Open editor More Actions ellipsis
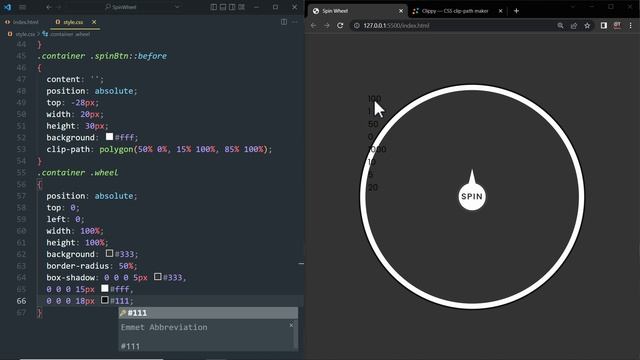Screen dimensions: 640x360 [x=295, y=22]
